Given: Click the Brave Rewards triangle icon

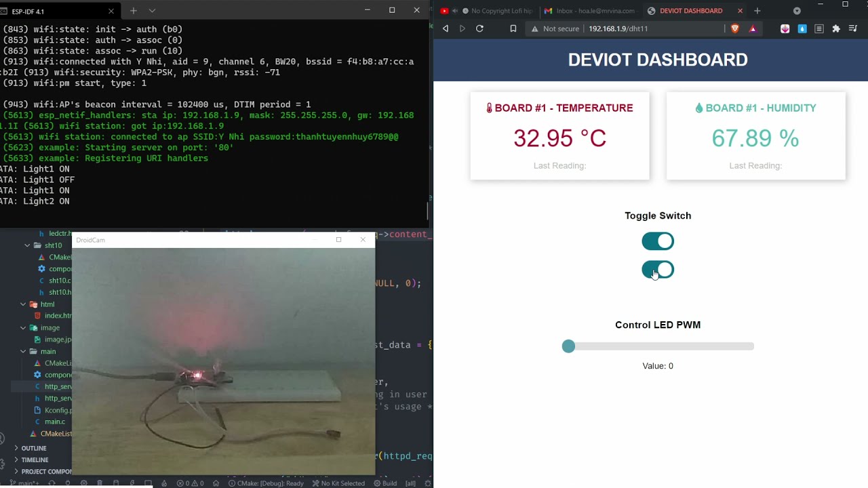Looking at the screenshot, I should click(x=753, y=28).
